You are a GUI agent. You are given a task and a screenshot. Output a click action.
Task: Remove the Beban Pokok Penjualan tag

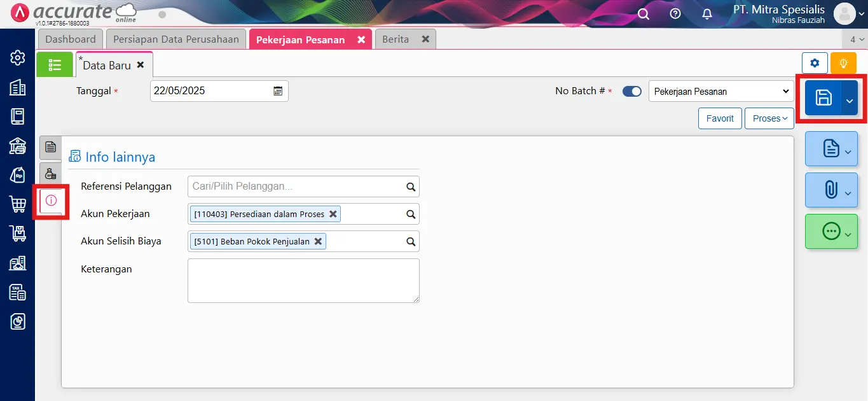(318, 241)
